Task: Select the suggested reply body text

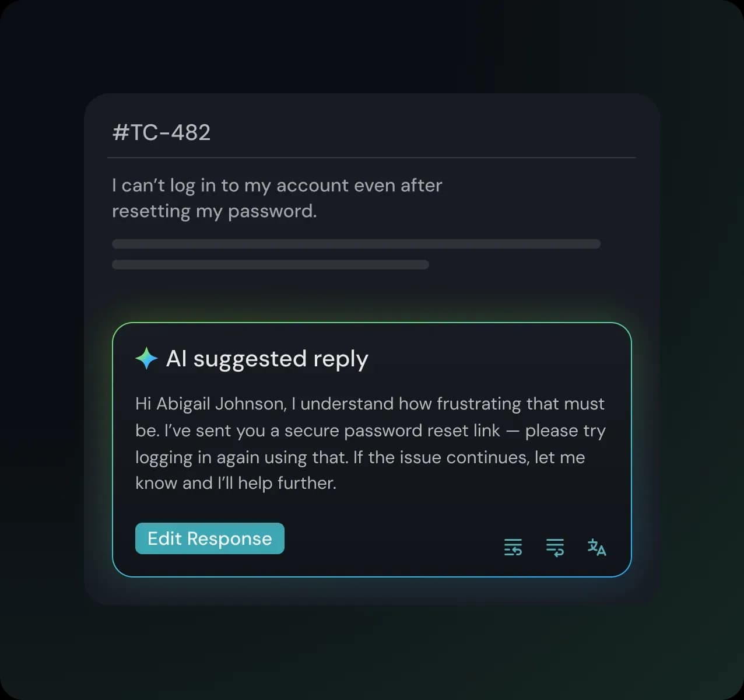Action: pyautogui.click(x=370, y=443)
